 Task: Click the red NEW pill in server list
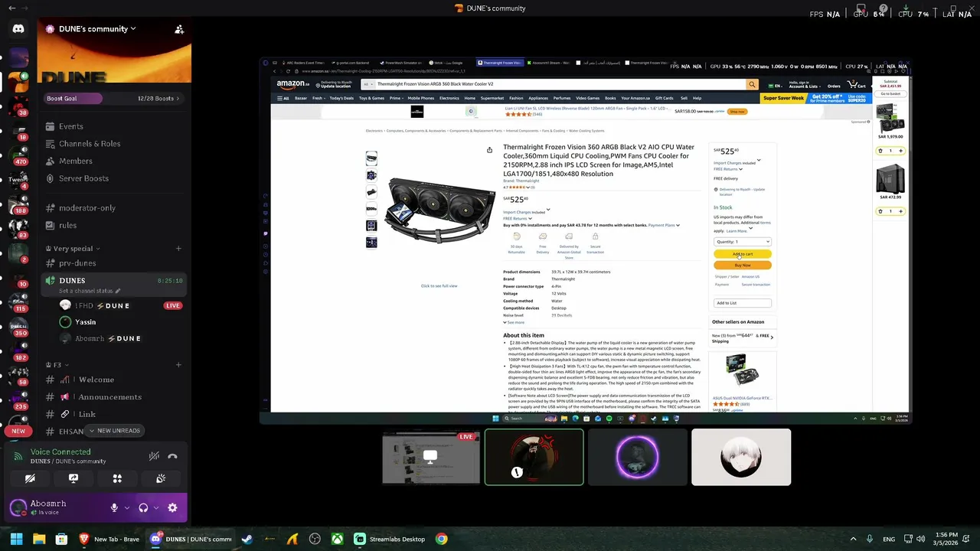pos(18,432)
